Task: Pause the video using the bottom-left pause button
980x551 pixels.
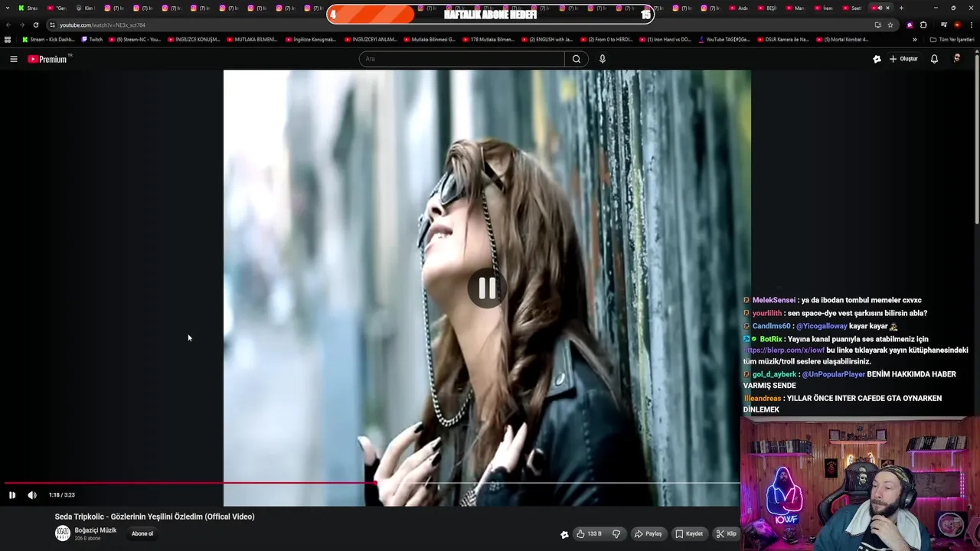Action: tap(12, 495)
